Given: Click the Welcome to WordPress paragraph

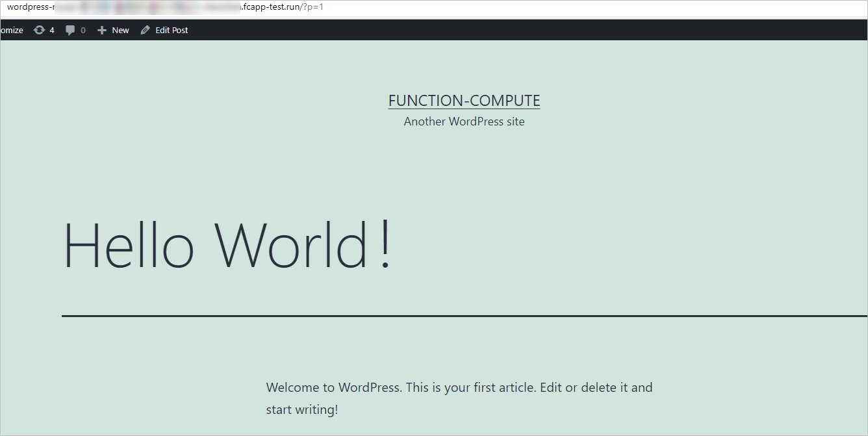Looking at the screenshot, I should (459, 398).
